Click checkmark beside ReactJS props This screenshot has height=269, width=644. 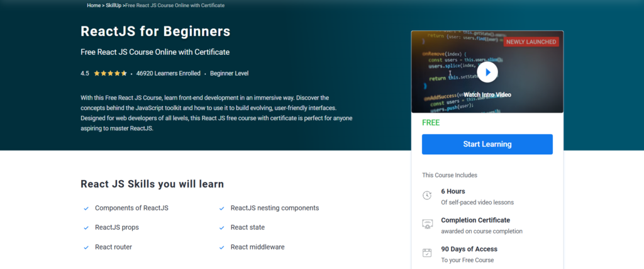[86, 228]
